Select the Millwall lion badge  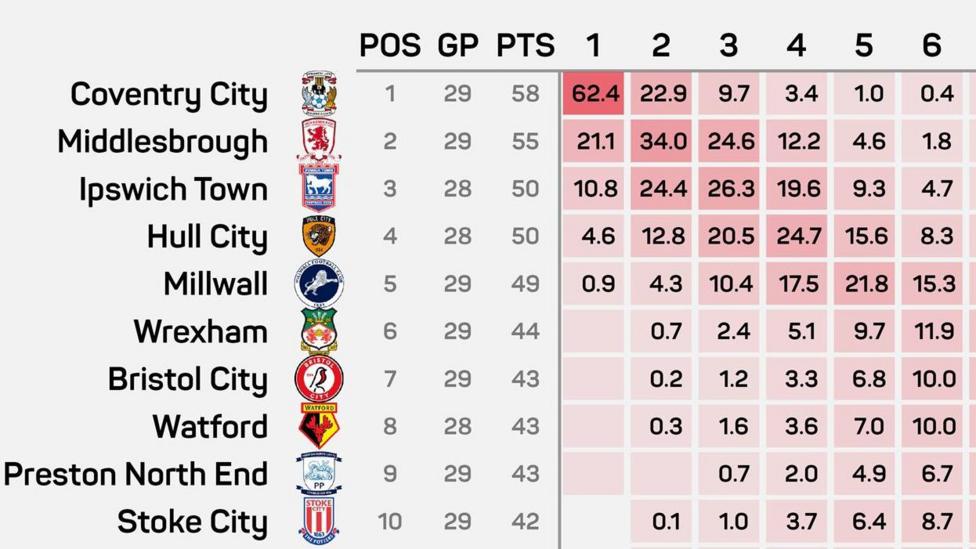click(x=319, y=284)
